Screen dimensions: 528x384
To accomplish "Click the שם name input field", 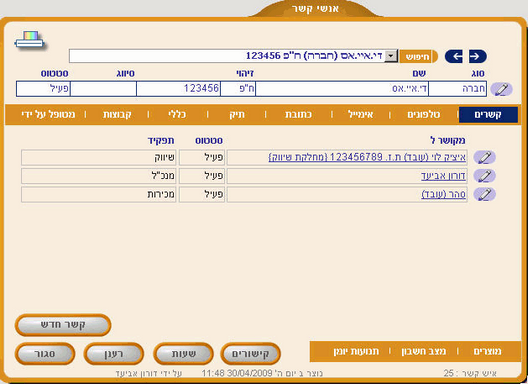I will [341, 89].
